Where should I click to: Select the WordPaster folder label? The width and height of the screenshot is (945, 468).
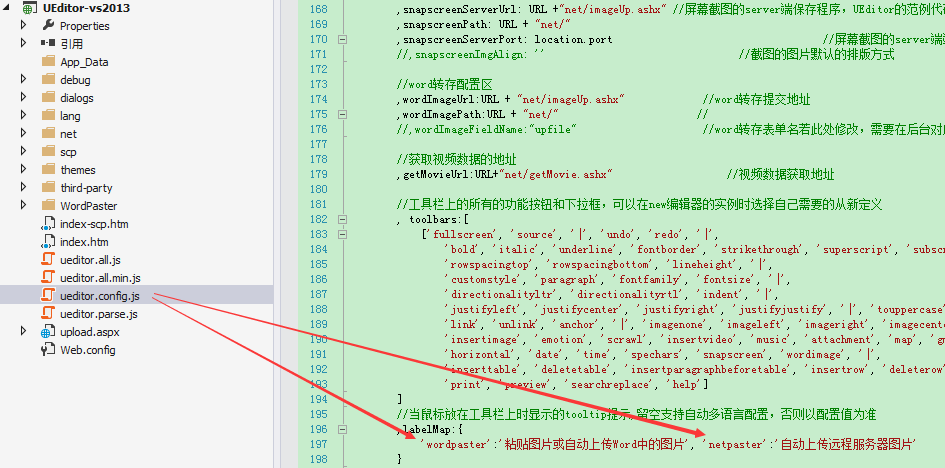click(89, 206)
